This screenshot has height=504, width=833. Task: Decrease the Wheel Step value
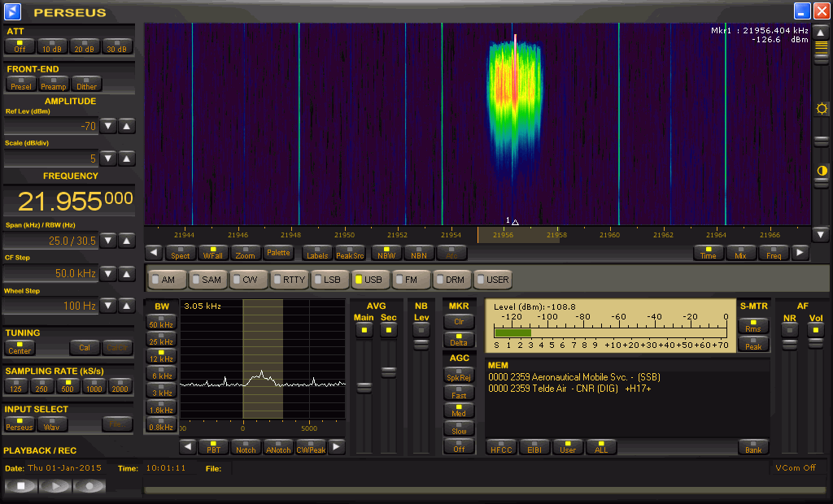[108, 306]
